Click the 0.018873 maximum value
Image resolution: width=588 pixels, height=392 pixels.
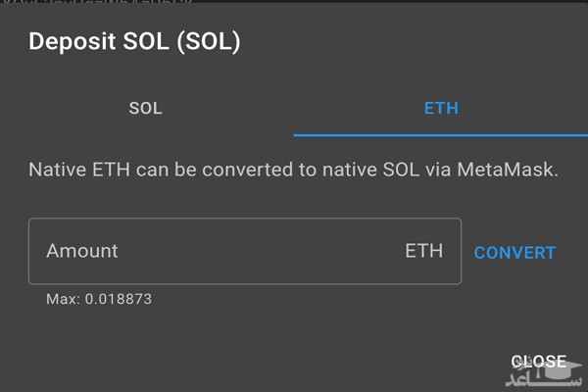[118, 298]
